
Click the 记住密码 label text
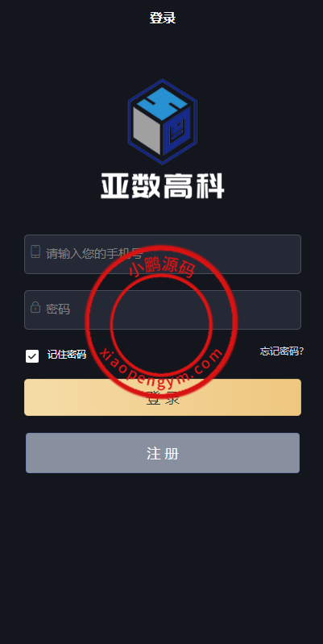click(x=67, y=354)
